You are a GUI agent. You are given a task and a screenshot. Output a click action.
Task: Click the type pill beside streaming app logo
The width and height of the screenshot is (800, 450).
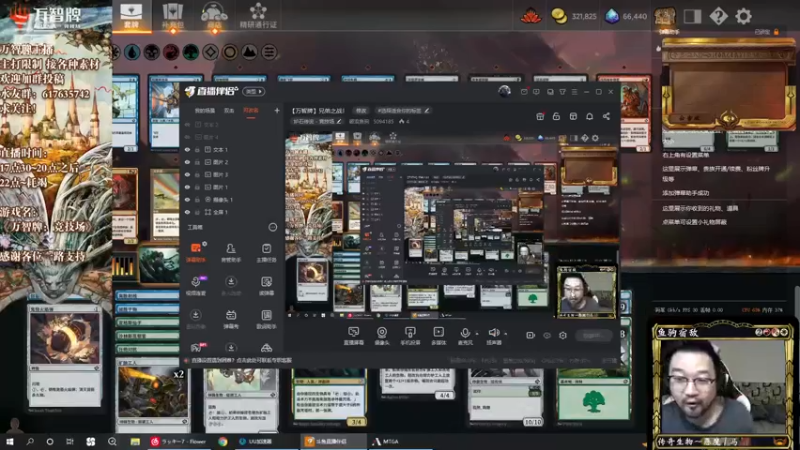pyautogui.click(x=254, y=91)
